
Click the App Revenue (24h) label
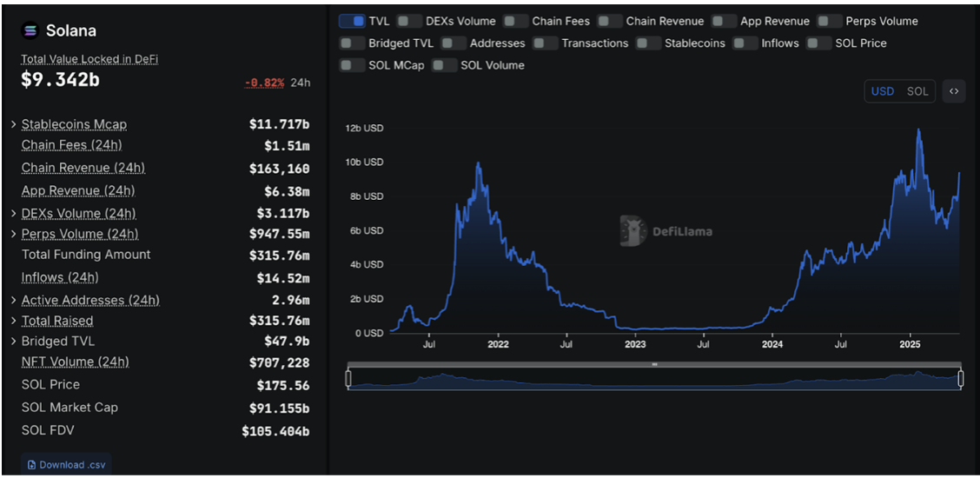pyautogui.click(x=78, y=190)
